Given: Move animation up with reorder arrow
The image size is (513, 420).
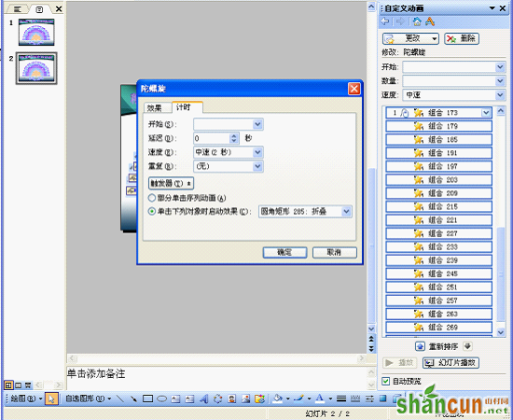Looking at the screenshot, I should tap(420, 346).
